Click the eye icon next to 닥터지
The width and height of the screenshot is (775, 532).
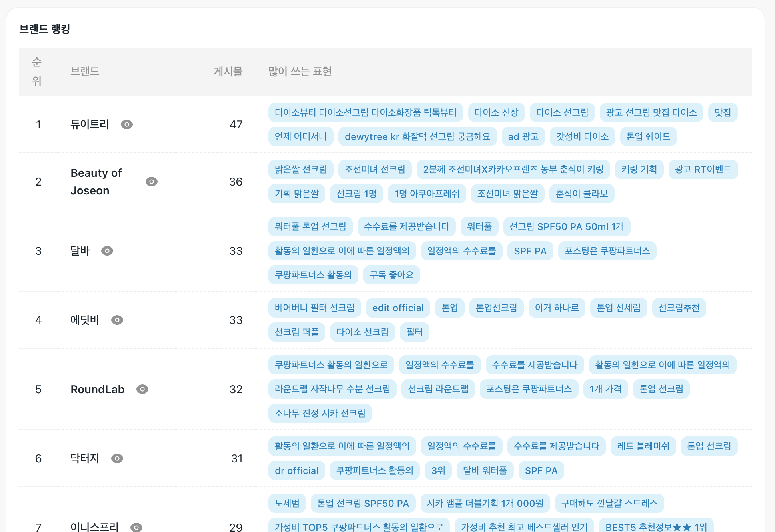(x=117, y=458)
